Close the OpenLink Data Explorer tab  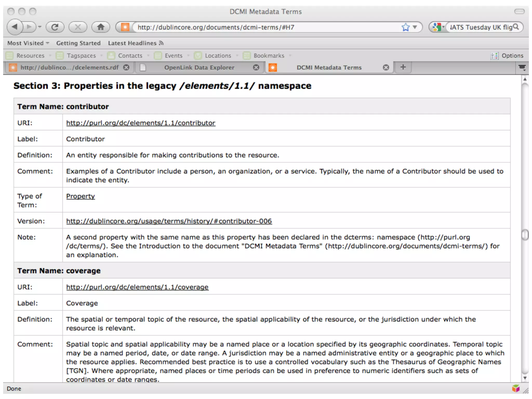click(x=256, y=68)
